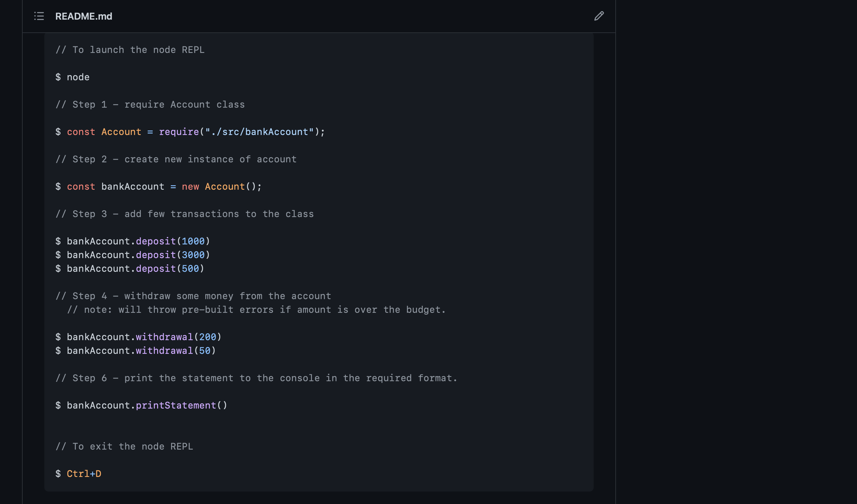Click the 'Step 4 – withdraw some money' comment
The height and width of the screenshot is (504, 857).
193,296
